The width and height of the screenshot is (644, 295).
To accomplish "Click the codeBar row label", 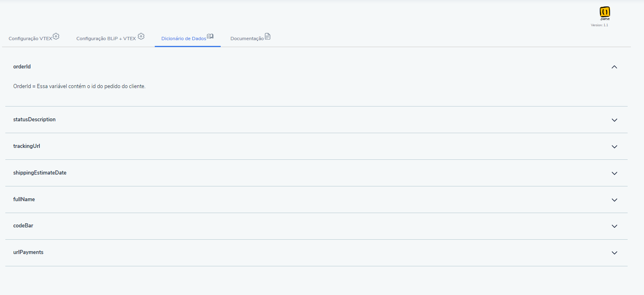I will (x=23, y=226).
